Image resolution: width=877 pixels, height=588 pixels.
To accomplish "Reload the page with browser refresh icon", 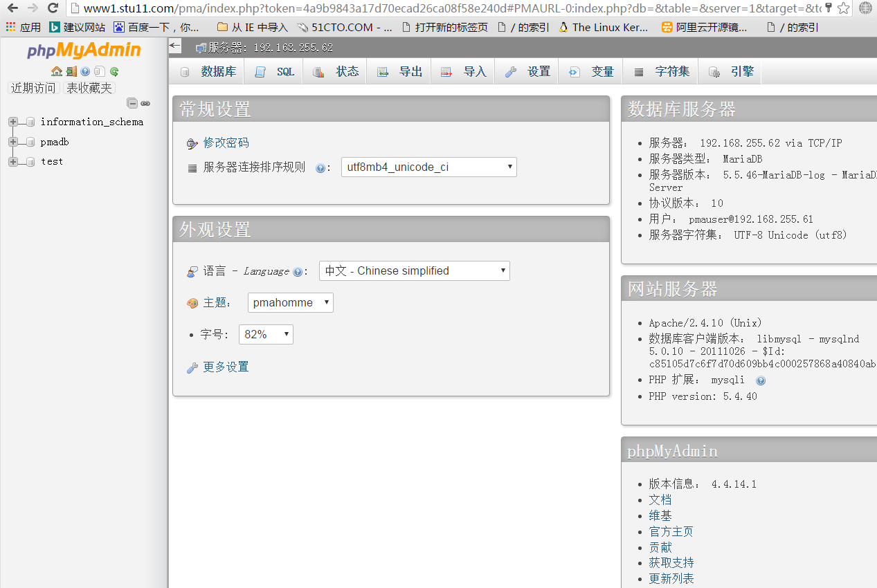I will 53,8.
